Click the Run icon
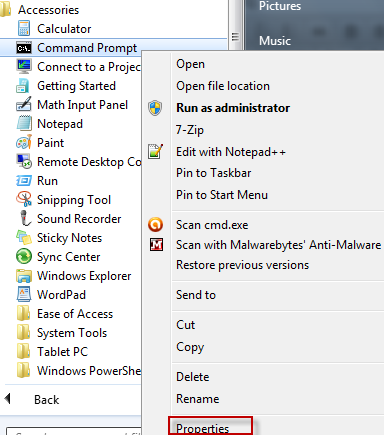Screen dimensions: 384x435 point(24,181)
